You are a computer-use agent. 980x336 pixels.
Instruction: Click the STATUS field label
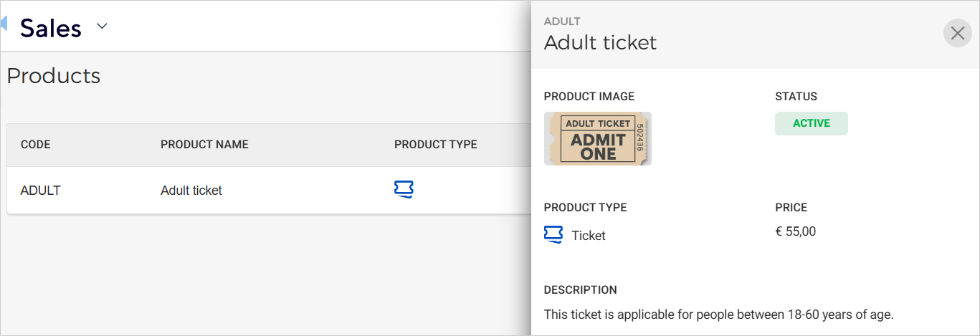pos(796,97)
